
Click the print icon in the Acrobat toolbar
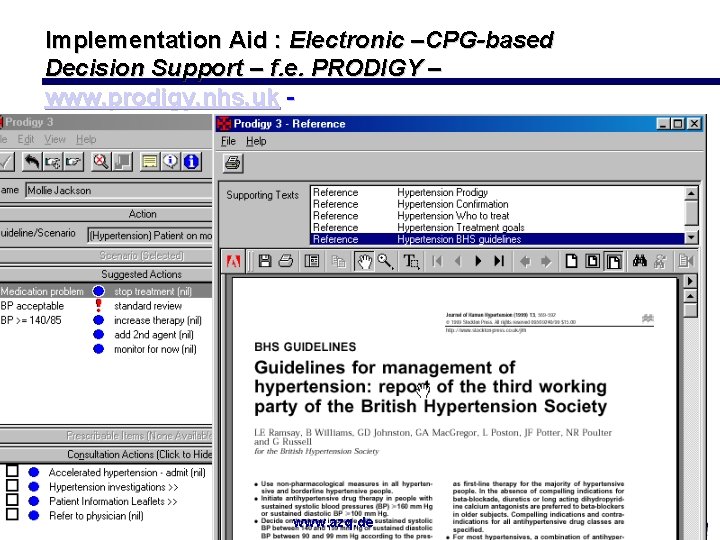pyautogui.click(x=286, y=261)
